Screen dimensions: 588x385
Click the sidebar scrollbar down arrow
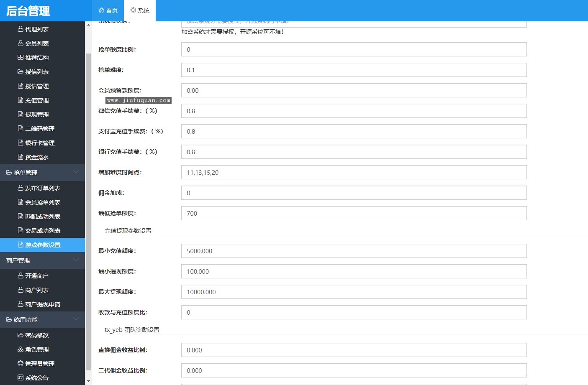pos(88,382)
